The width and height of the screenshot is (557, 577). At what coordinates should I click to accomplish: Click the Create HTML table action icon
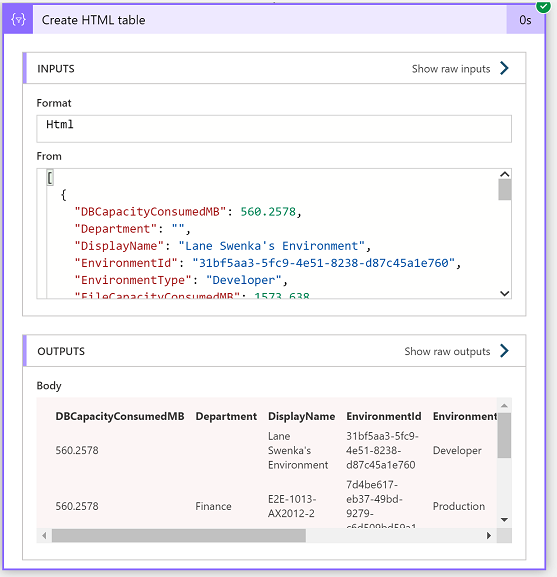coord(18,20)
